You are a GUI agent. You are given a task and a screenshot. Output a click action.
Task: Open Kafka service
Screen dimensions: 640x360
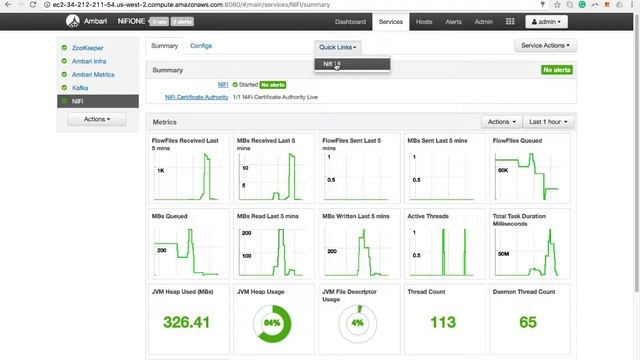coord(80,88)
